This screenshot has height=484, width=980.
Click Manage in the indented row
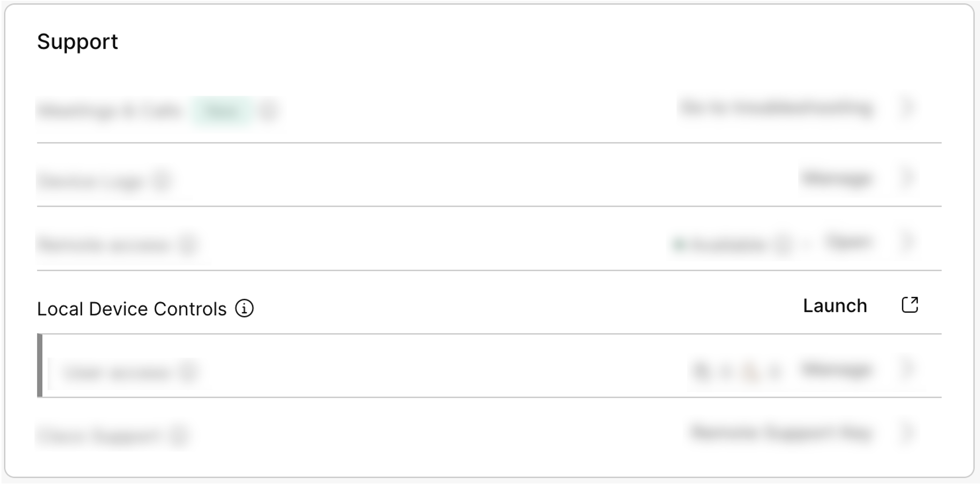tap(836, 370)
